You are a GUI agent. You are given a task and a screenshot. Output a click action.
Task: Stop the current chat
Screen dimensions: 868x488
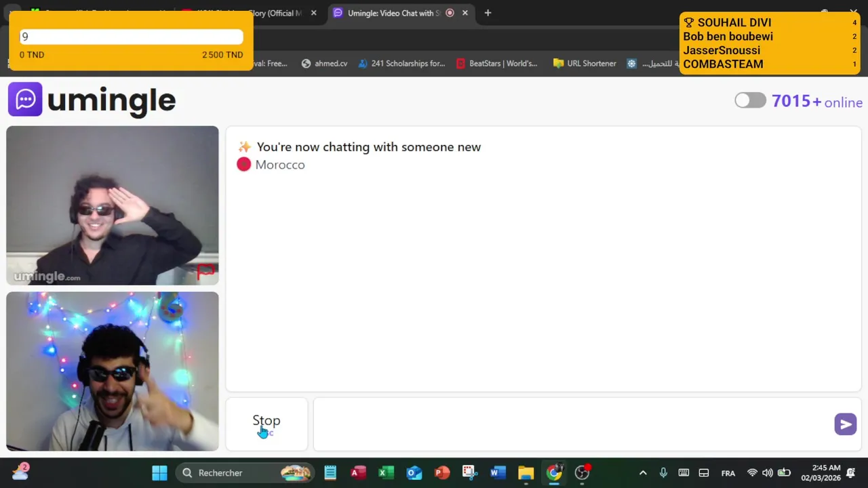click(267, 424)
